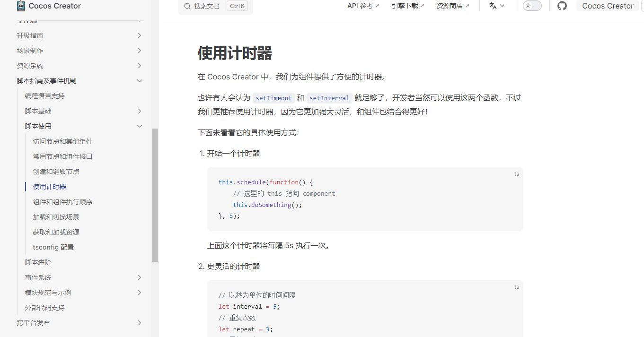Click the Ctrl K shortcut badge
Image resolution: width=644 pixels, height=337 pixels.
[238, 6]
